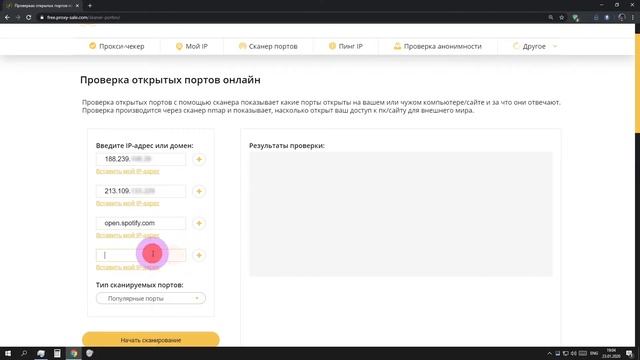Viewport: 640px width, 360px height.
Task: Click insert-my-IP link under open.spotify.com field
Action: [127, 236]
